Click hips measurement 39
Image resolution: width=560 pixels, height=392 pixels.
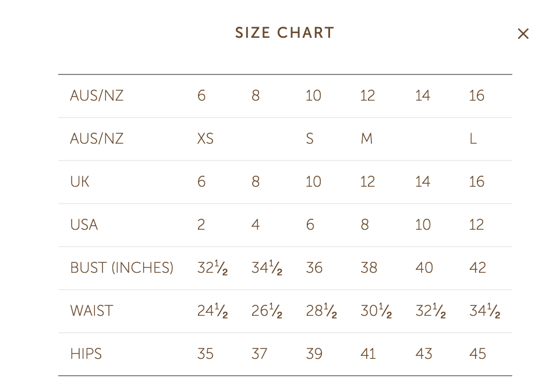(x=314, y=354)
